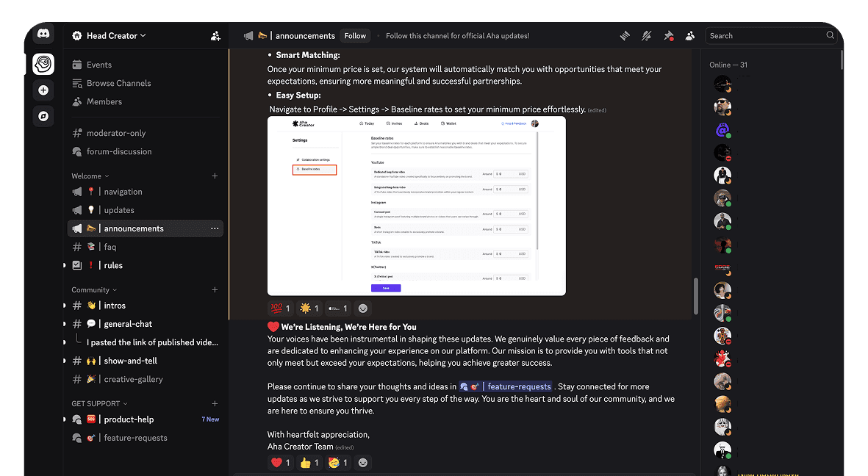Toggle the red heart reaction
Screen dimensions: 868x476
(281, 463)
